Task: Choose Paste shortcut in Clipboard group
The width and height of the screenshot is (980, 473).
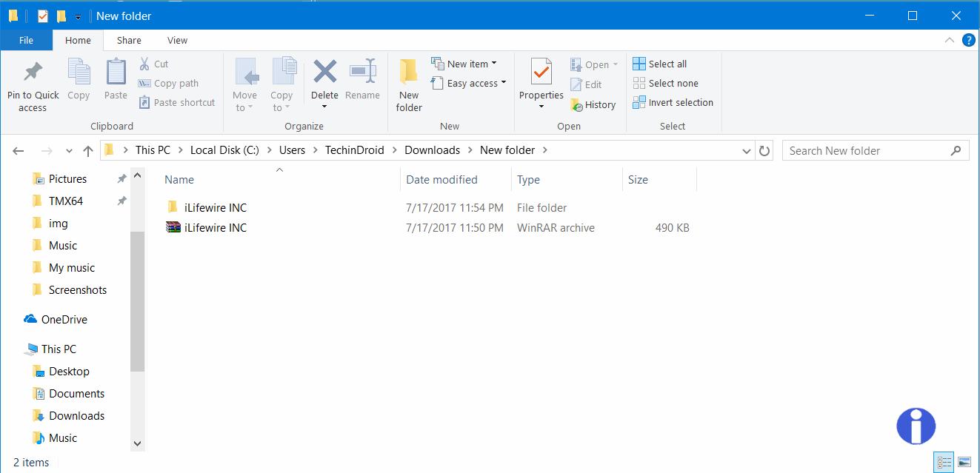Action: [x=176, y=102]
